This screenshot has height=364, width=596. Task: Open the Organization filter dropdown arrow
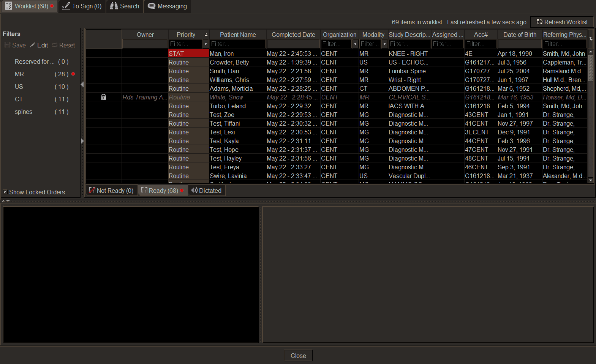coord(355,44)
